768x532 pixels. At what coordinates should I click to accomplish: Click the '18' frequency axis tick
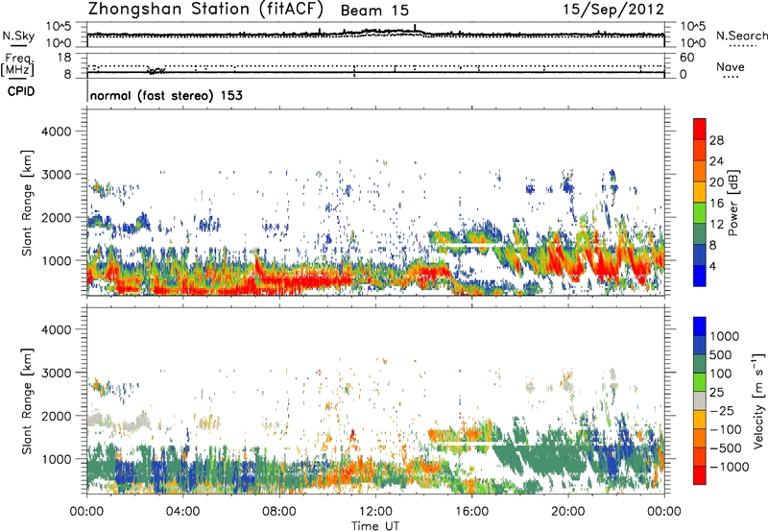64,58
